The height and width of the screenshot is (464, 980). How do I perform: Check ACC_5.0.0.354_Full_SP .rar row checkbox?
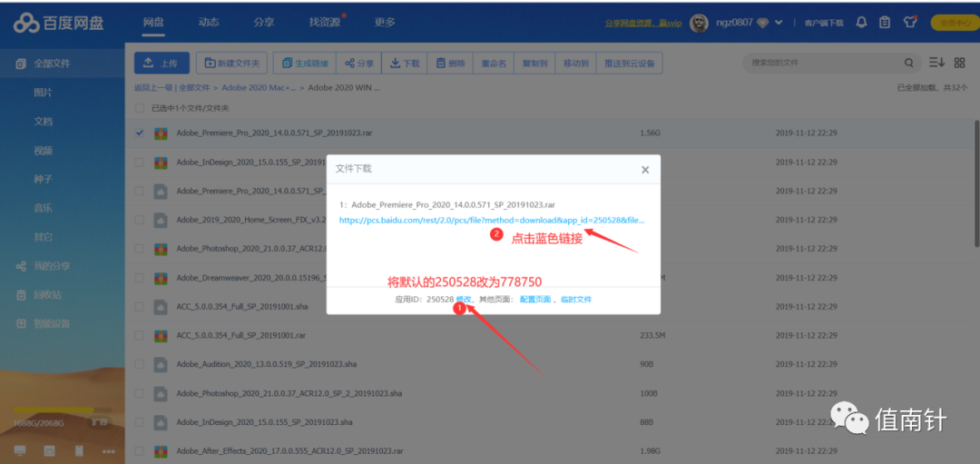point(140,335)
